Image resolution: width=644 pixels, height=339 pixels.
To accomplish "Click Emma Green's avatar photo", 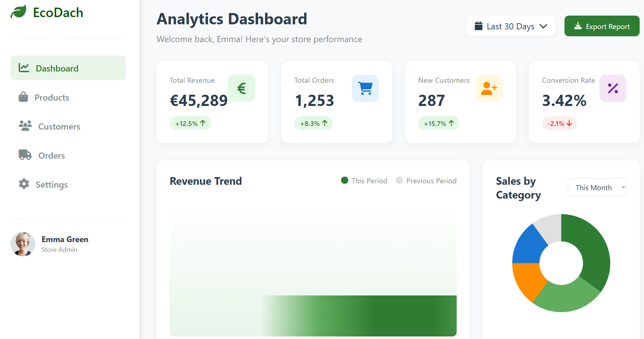I will [23, 244].
